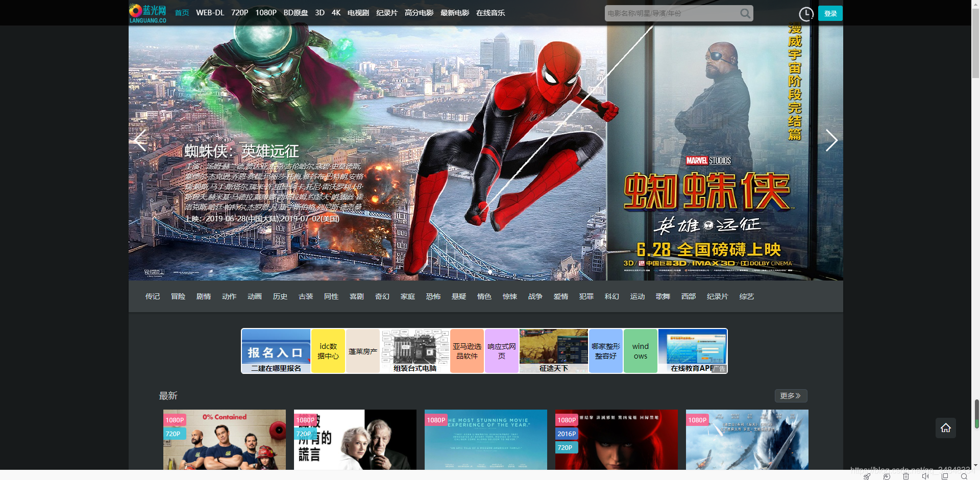Click the Languang.co site logo
This screenshot has width=980, height=480.
pos(148,13)
